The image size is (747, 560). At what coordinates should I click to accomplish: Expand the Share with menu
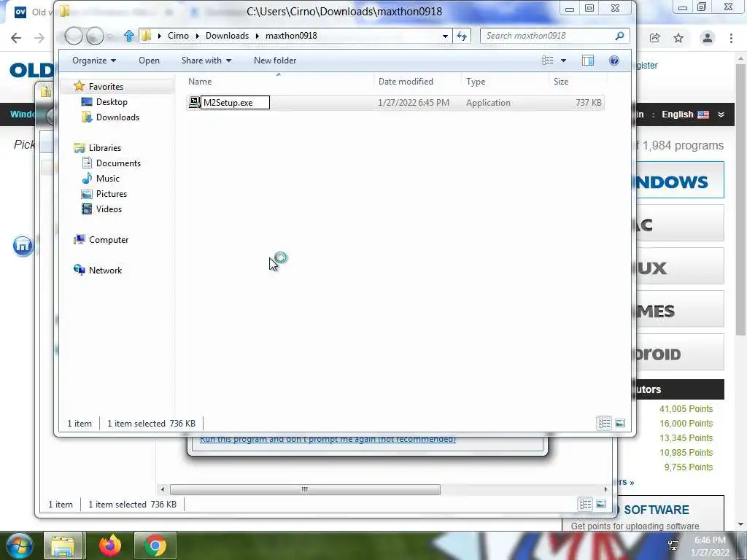coord(206,61)
